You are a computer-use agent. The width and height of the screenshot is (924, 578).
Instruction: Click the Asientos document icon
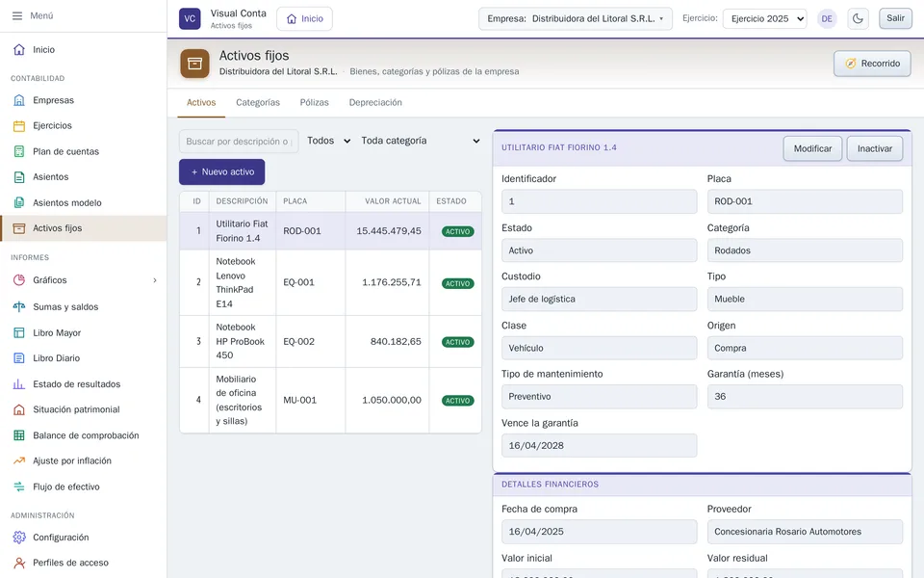[x=19, y=177]
